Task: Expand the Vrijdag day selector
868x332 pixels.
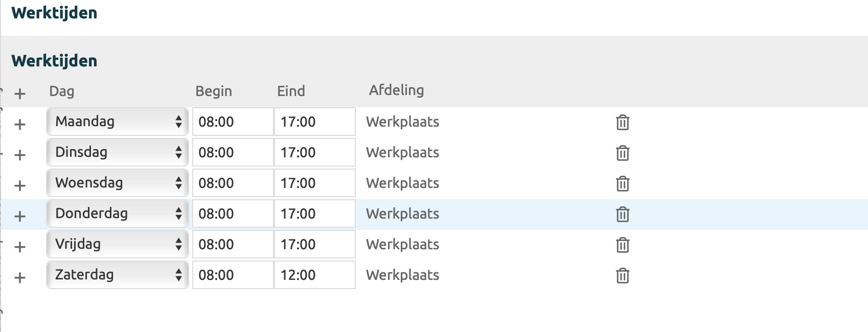Action: (118, 244)
